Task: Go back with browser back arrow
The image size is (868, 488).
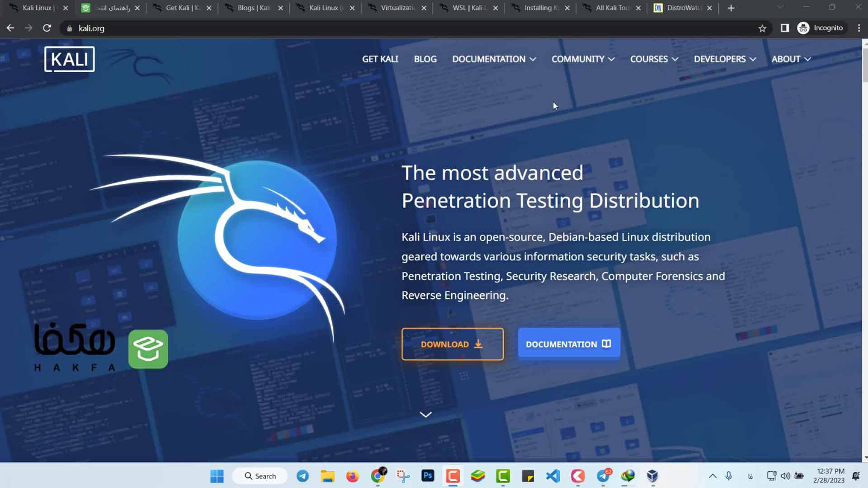Action: [x=10, y=28]
